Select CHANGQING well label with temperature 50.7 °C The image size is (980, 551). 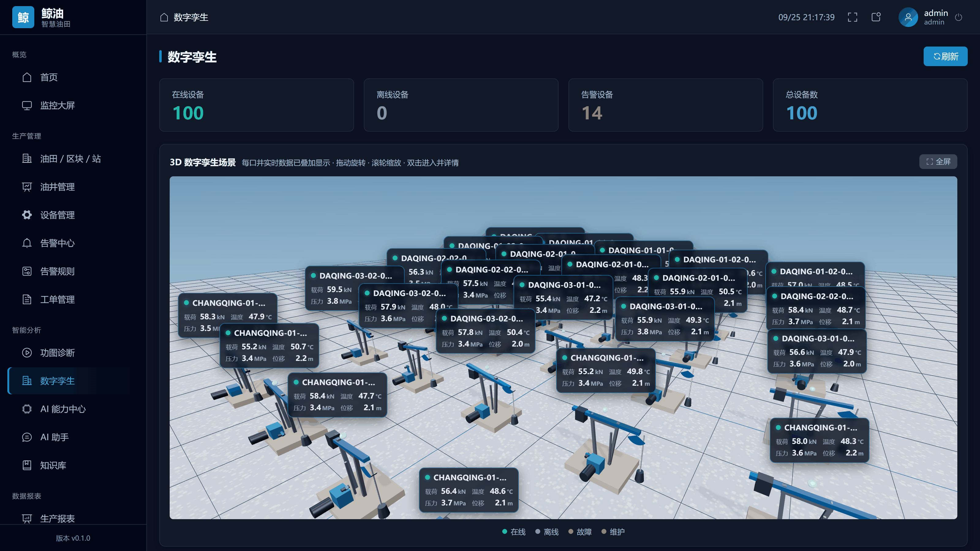click(269, 346)
